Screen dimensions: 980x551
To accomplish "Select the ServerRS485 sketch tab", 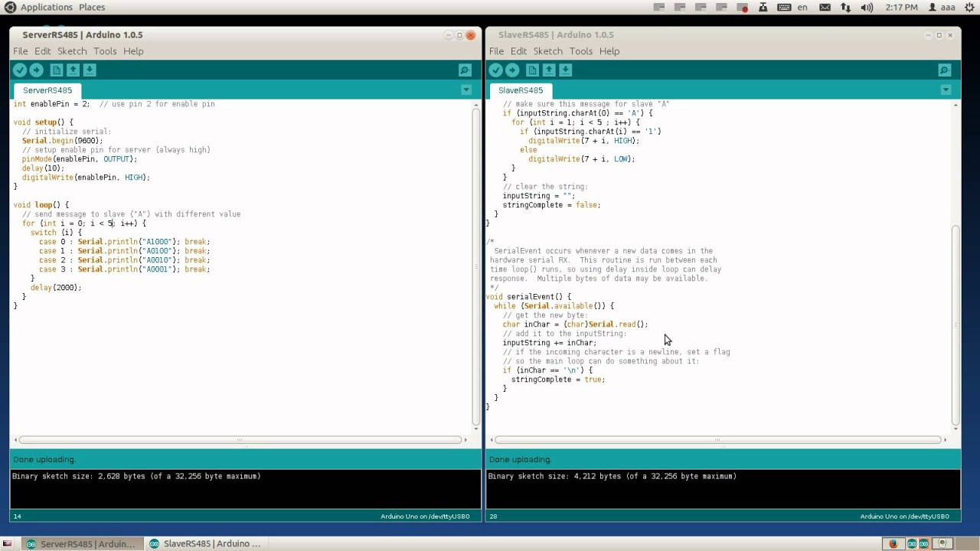I will 47,90.
